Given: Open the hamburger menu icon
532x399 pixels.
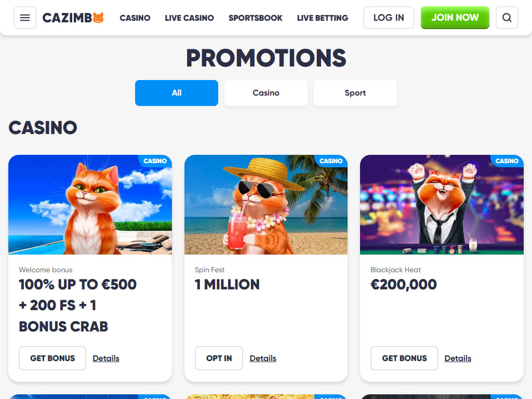Looking at the screenshot, I should [x=25, y=18].
